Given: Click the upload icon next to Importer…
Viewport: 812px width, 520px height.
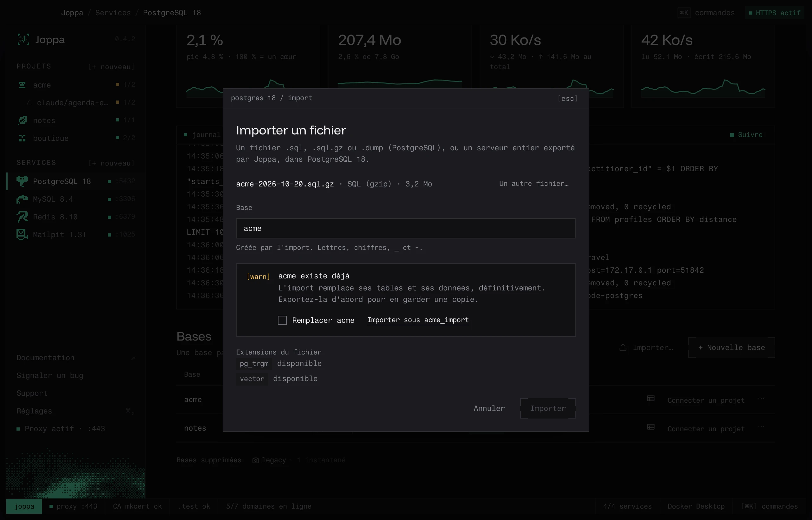Looking at the screenshot, I should (623, 348).
